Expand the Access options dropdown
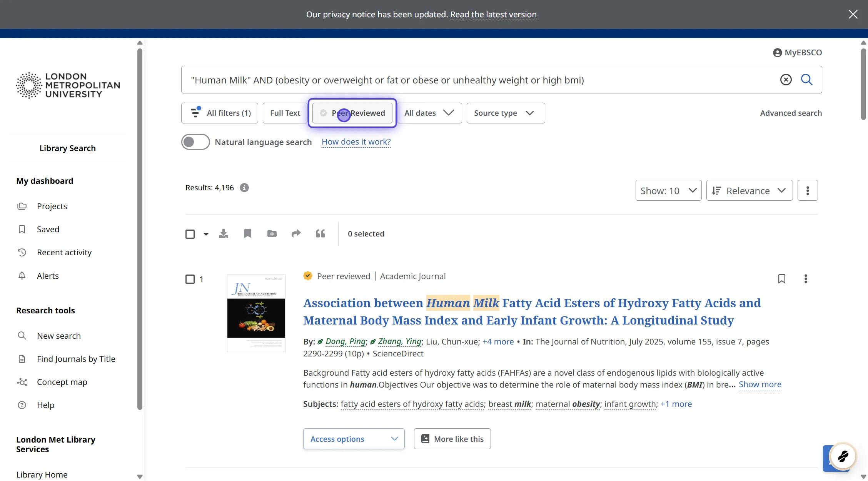Image resolution: width=868 pixels, height=481 pixels. point(354,439)
